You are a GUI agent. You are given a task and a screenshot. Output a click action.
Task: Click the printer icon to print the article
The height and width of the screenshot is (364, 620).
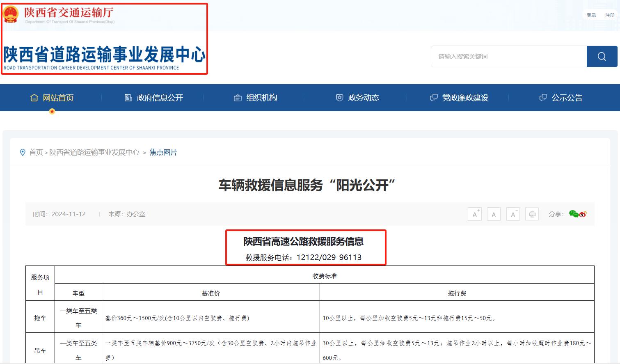point(532,214)
